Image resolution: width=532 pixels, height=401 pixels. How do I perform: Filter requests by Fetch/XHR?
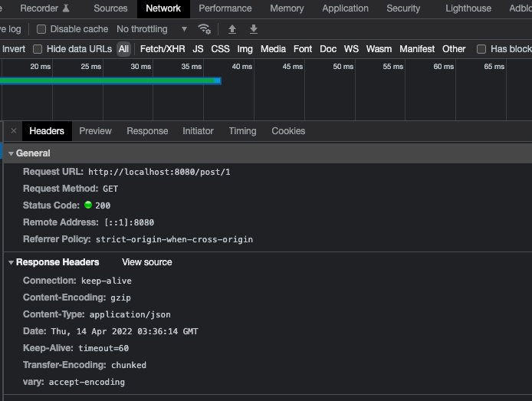(163, 49)
